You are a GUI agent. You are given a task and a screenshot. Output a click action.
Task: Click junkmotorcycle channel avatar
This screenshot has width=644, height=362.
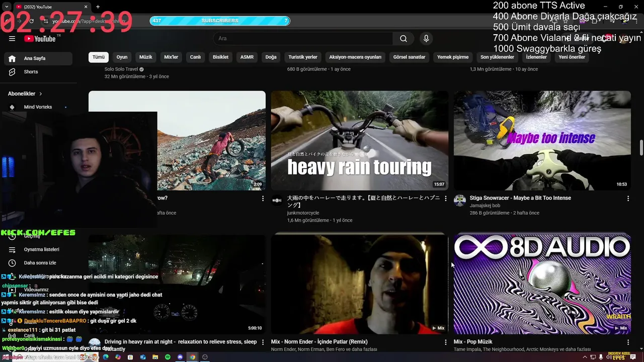coord(277,201)
